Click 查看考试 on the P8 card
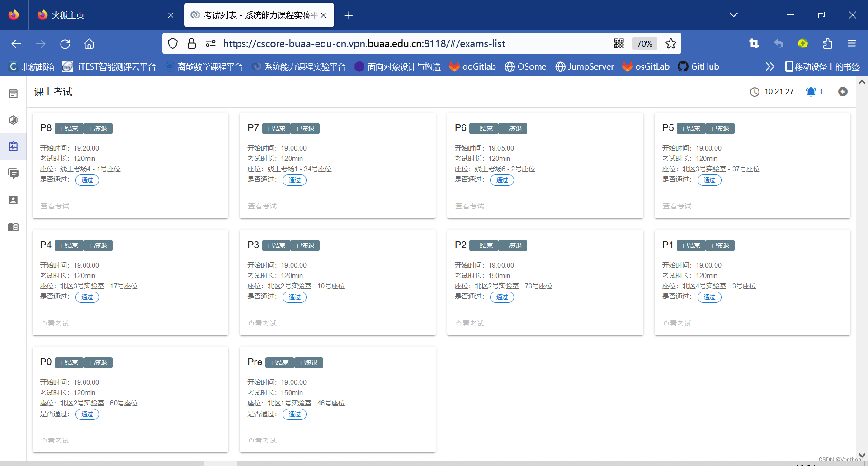The width and height of the screenshot is (868, 466). 55,206
